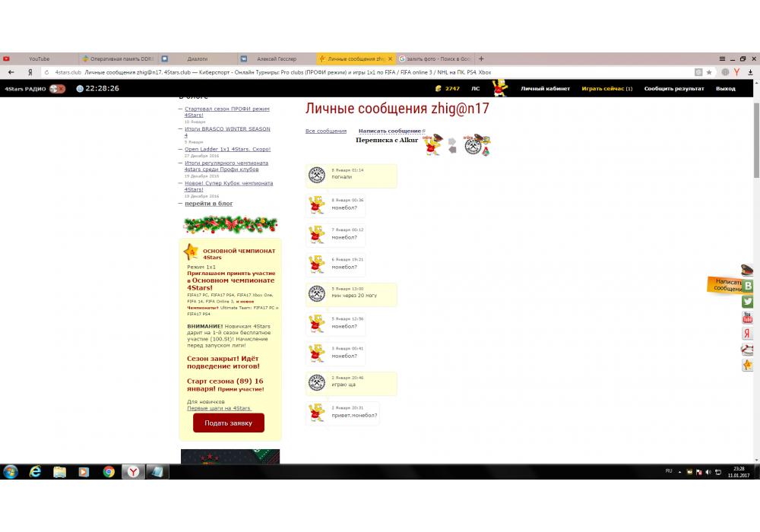Click the star icon beside ОСНОВНОЙ ЧЕМПИОНАТ
The width and height of the screenshot is (760, 532).
coord(191,252)
